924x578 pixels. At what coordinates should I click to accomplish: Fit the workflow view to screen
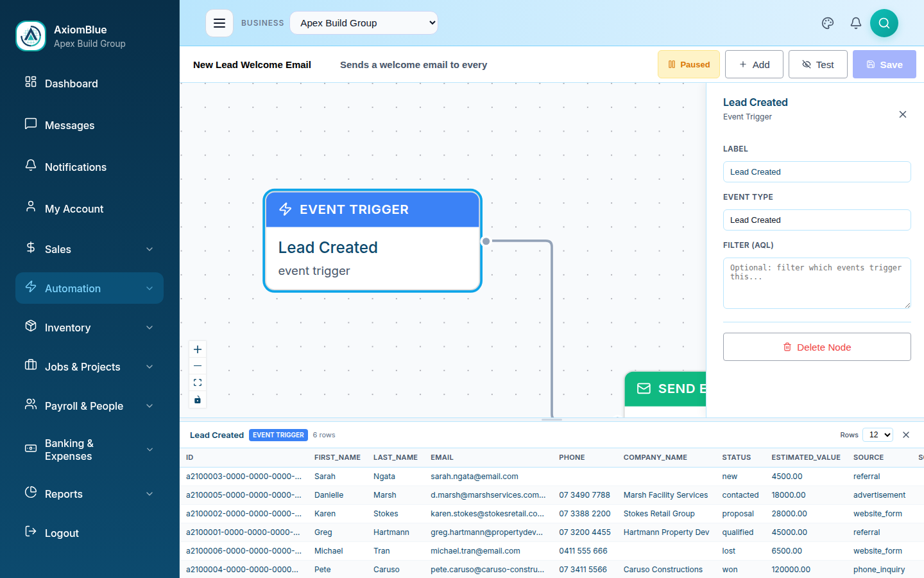point(198,383)
